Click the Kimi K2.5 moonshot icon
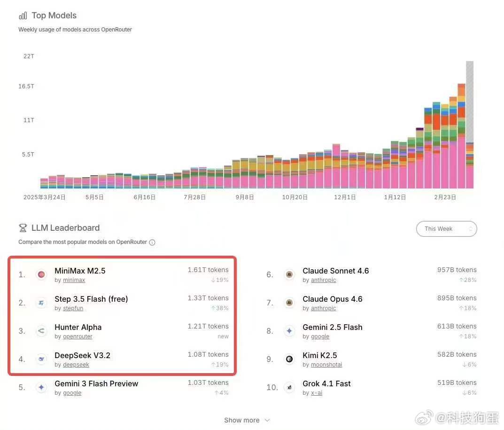This screenshot has height=430, width=504. pyautogui.click(x=289, y=359)
